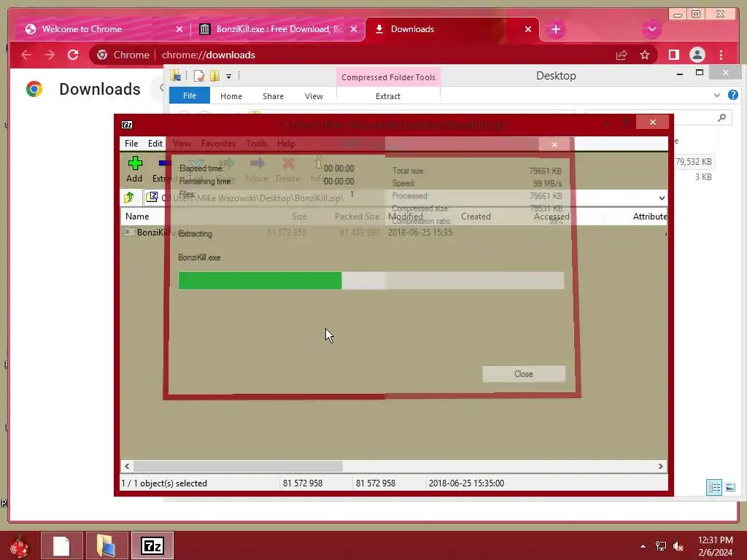Reload the Chrome page
This screenshot has width=747, height=560.
(73, 55)
